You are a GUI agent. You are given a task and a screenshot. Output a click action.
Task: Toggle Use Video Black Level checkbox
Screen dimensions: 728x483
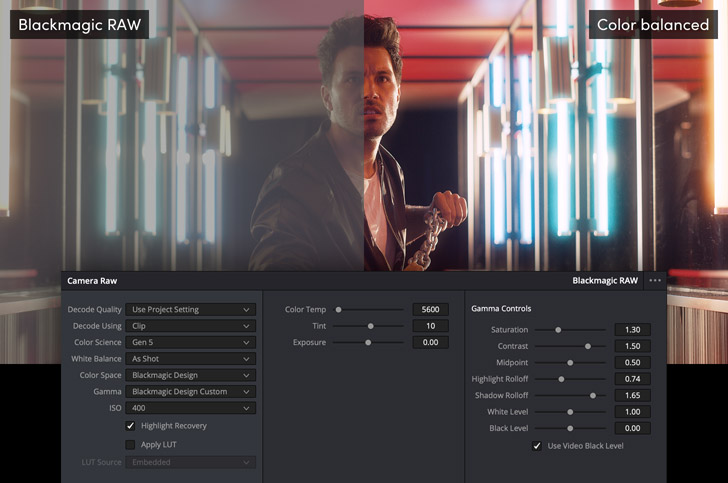click(x=538, y=446)
